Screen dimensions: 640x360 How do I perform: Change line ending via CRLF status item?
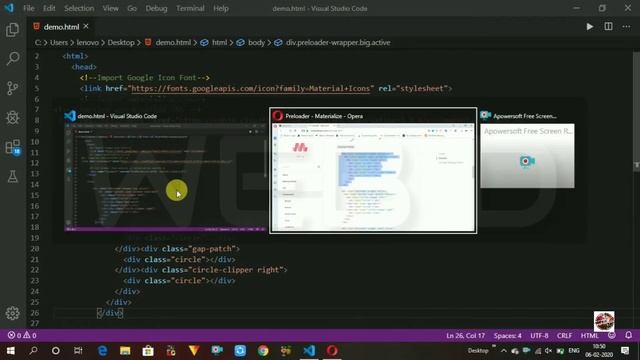tap(564, 336)
